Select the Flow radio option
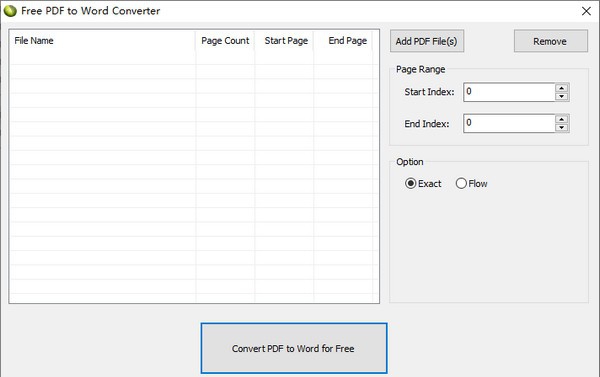Image resolution: width=600 pixels, height=377 pixels. click(x=471, y=184)
